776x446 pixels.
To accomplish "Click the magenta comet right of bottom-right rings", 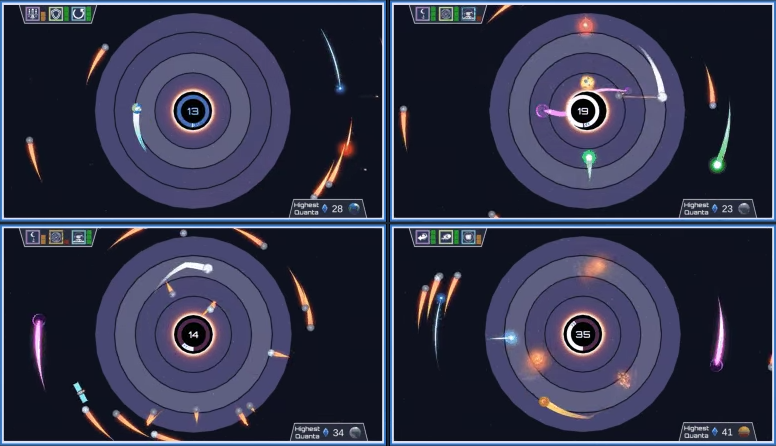I will click(x=716, y=365).
